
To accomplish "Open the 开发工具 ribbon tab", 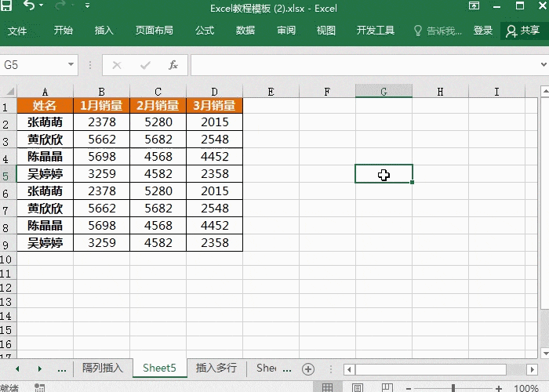I will pos(376,31).
